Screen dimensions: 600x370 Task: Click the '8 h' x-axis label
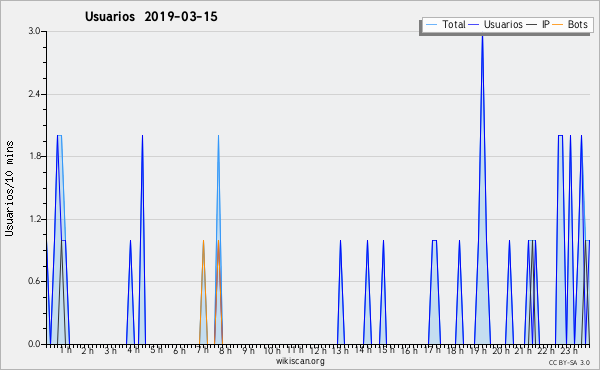coord(225,350)
